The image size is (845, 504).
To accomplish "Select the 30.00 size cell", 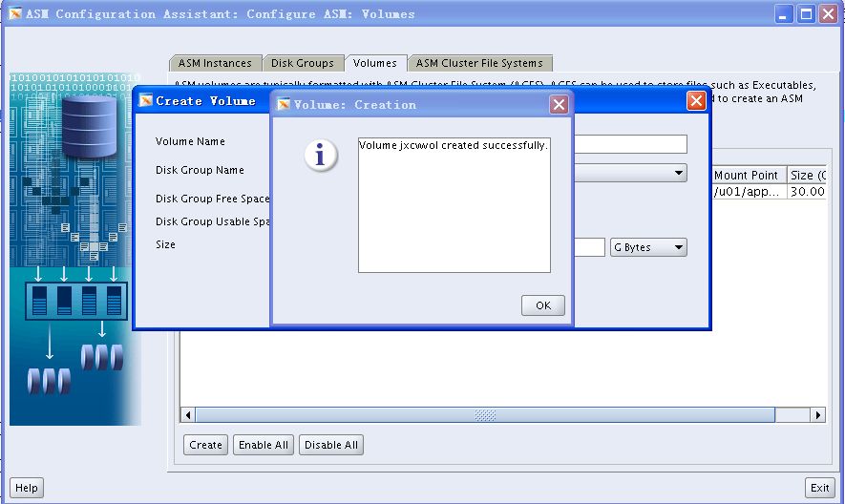I will pos(807,191).
